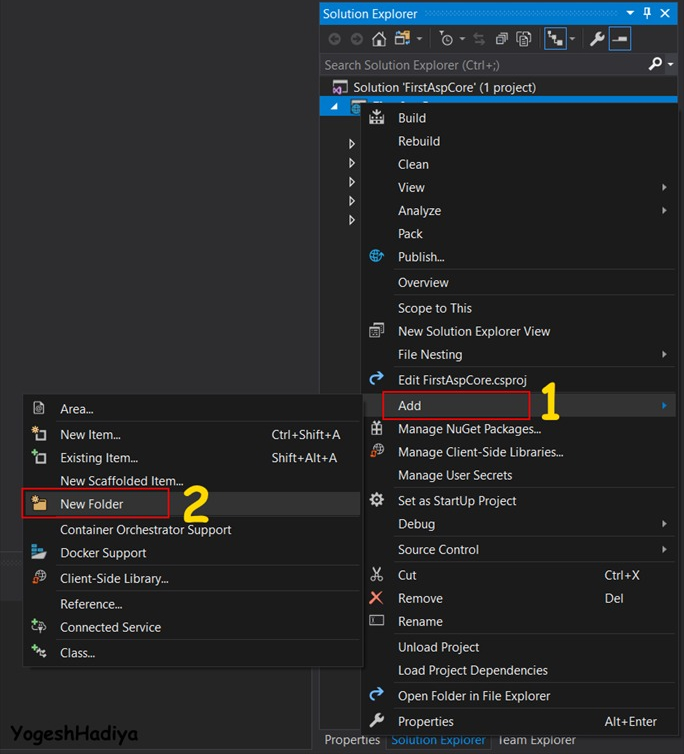Image resolution: width=684 pixels, height=754 pixels.
Task: Click Open Folder in File Explorer icon
Action: [376, 694]
